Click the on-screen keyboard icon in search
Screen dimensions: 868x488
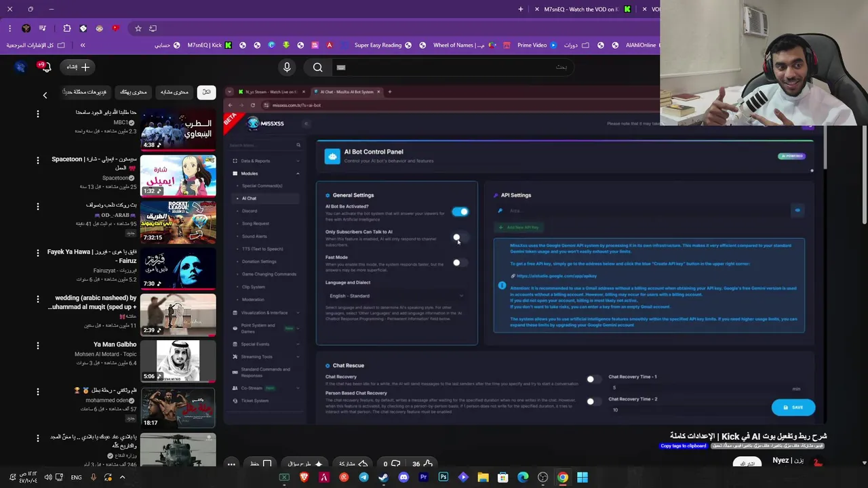point(341,67)
